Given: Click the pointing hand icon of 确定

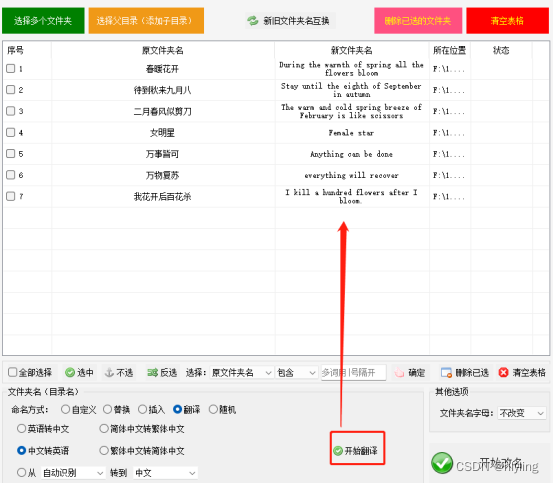Looking at the screenshot, I should tap(399, 372).
